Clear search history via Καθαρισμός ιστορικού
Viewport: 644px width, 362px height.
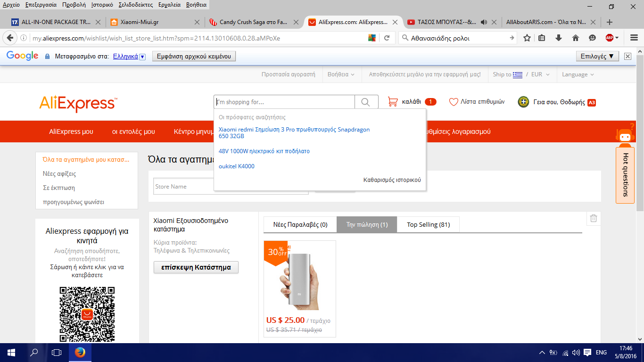click(392, 180)
